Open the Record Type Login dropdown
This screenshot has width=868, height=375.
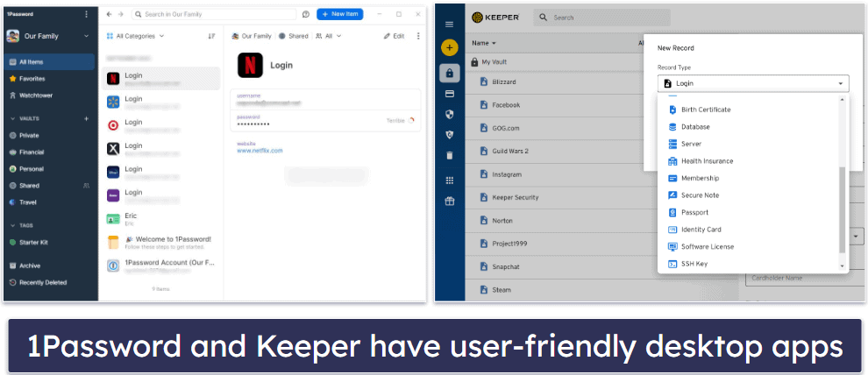tap(753, 83)
